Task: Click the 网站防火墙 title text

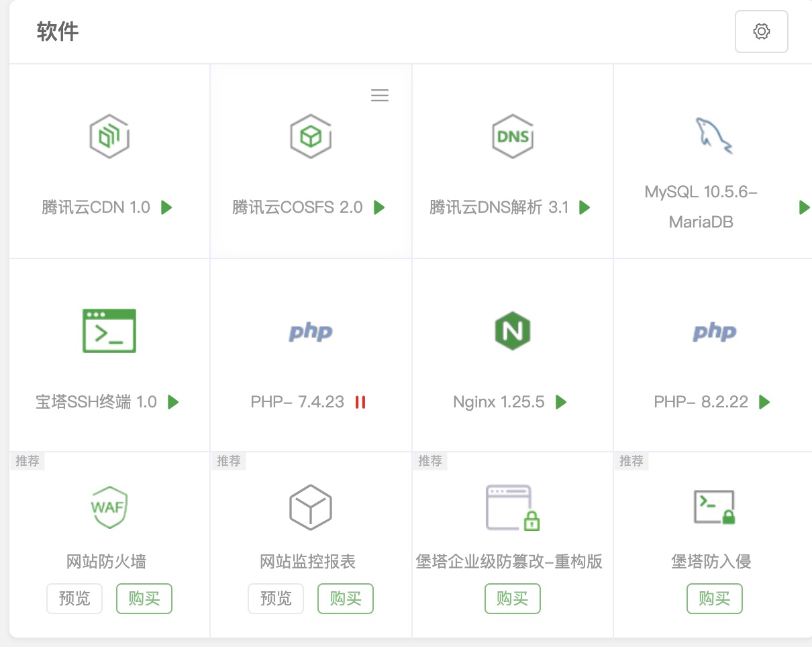Action: pyautogui.click(x=107, y=561)
